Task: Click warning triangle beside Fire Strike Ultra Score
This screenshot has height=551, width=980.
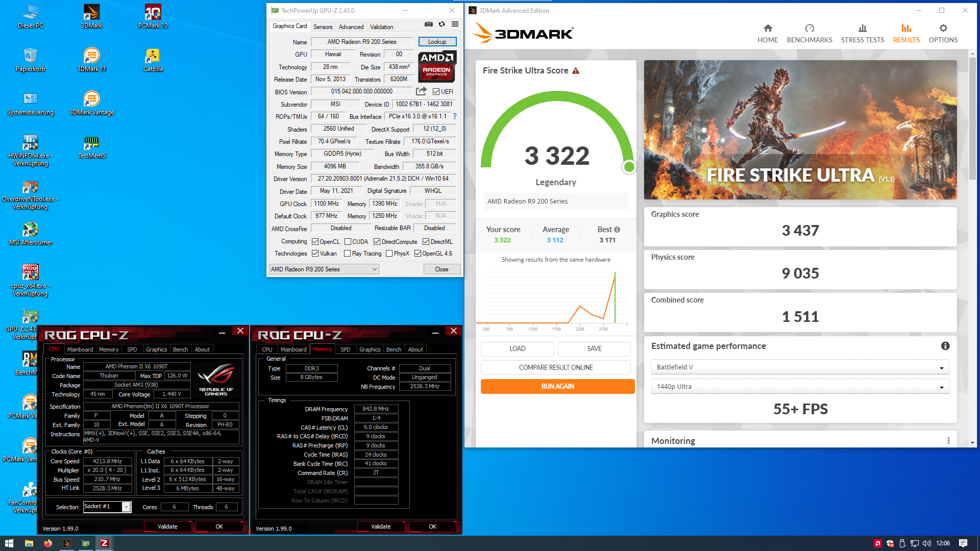Action: coord(576,70)
